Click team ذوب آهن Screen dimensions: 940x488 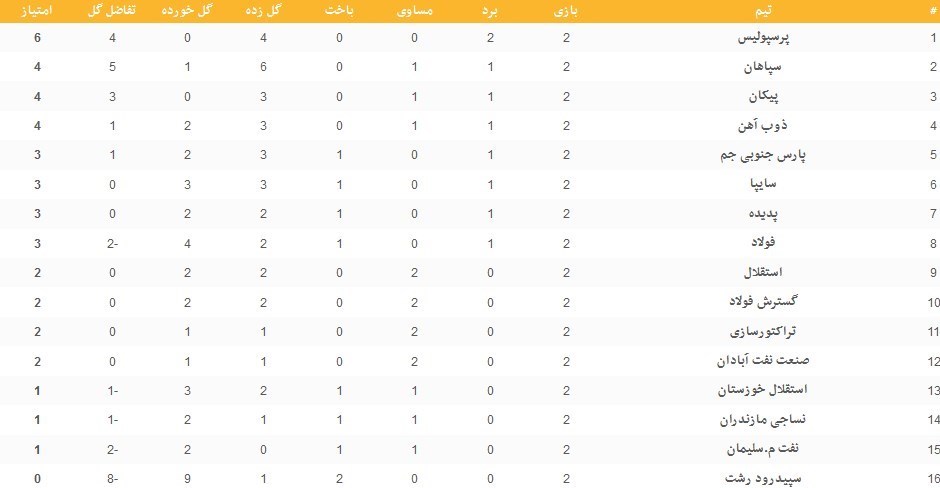pos(769,126)
